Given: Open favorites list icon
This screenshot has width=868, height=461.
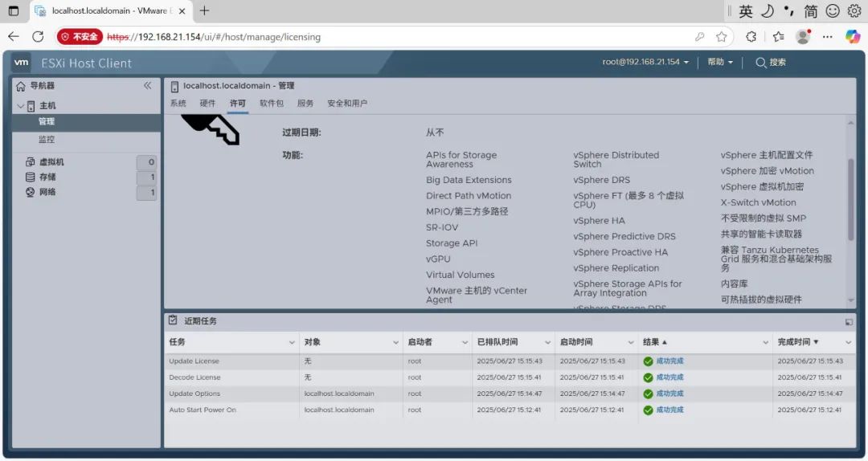Looking at the screenshot, I should pyautogui.click(x=778, y=36).
